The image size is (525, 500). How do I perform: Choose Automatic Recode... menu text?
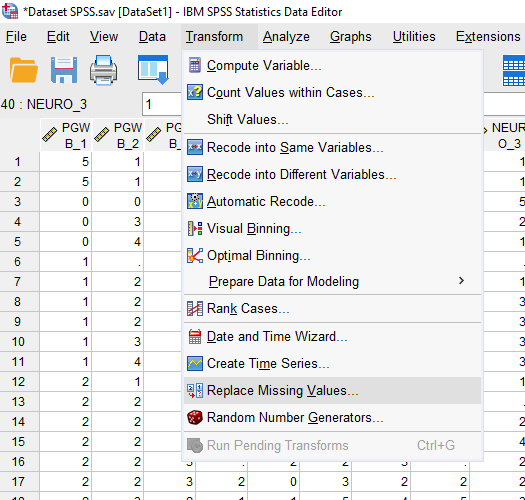[x=266, y=201]
